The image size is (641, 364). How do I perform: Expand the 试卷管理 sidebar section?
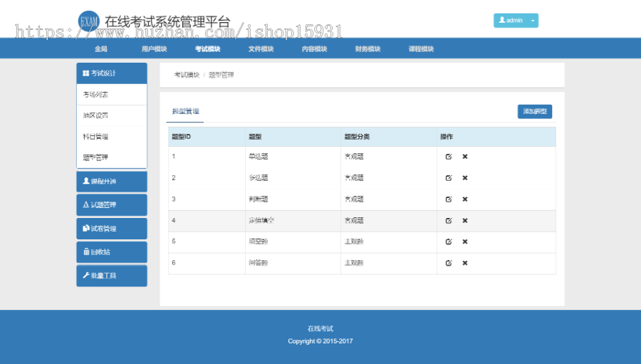pos(112,228)
